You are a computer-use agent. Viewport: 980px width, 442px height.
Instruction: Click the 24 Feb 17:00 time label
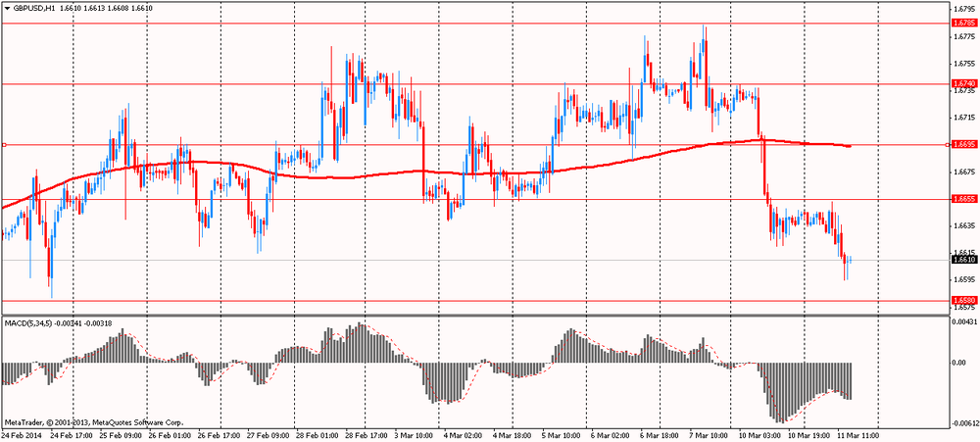click(x=73, y=434)
